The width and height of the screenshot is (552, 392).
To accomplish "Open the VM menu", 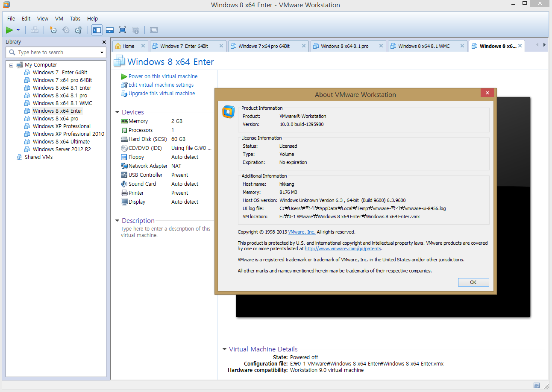I will click(59, 19).
